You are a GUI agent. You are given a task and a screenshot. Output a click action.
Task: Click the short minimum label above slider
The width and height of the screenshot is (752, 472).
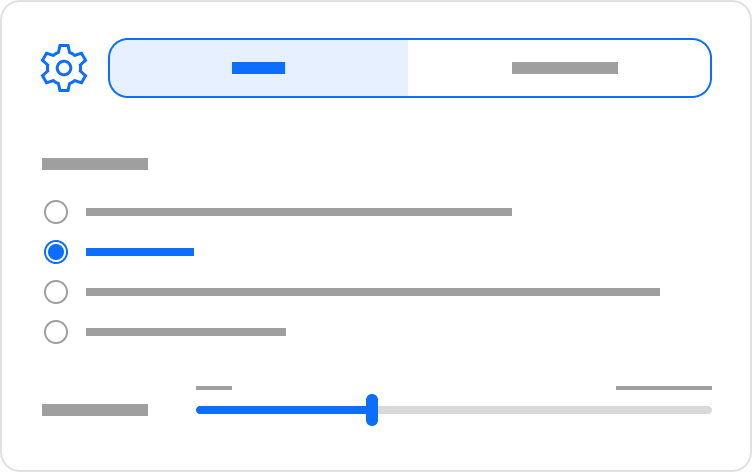coord(214,388)
